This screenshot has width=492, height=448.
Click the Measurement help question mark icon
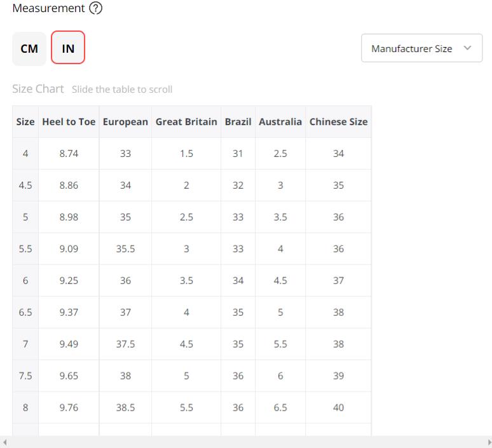coord(96,9)
